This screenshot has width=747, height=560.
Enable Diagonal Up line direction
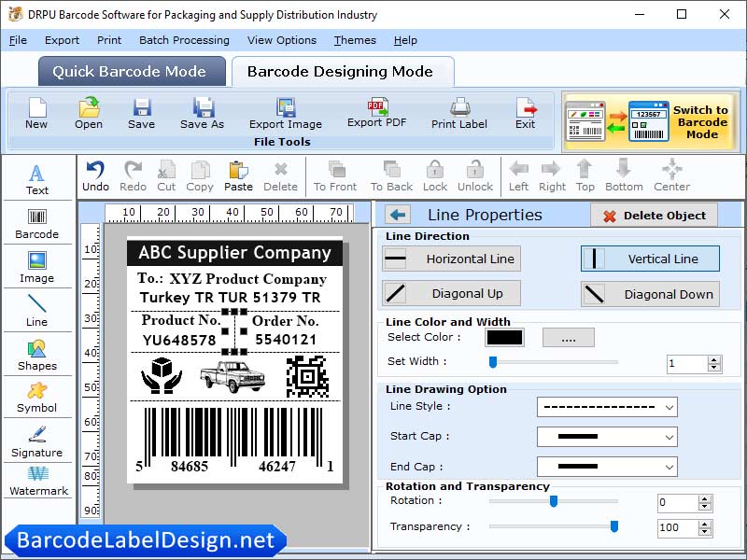[x=450, y=293]
